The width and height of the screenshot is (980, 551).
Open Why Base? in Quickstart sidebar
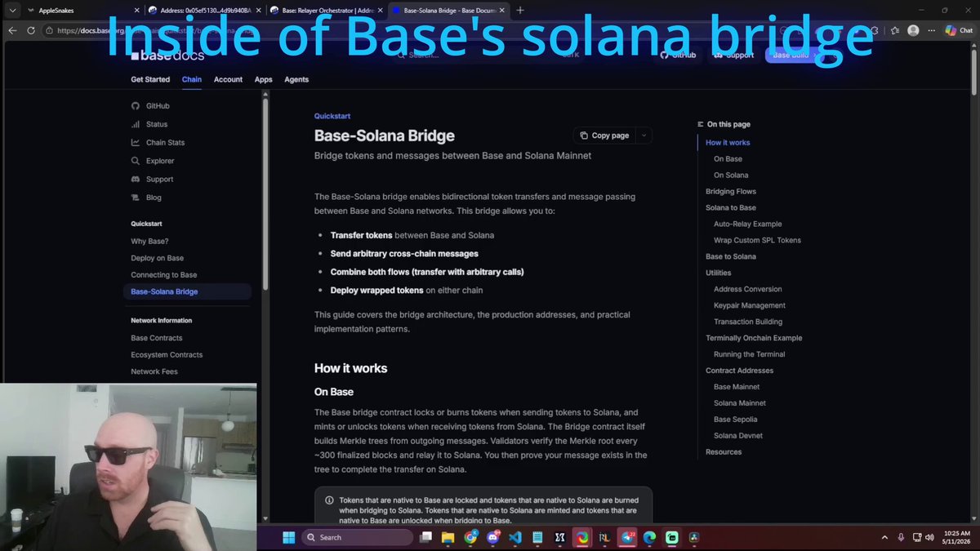pyautogui.click(x=149, y=241)
